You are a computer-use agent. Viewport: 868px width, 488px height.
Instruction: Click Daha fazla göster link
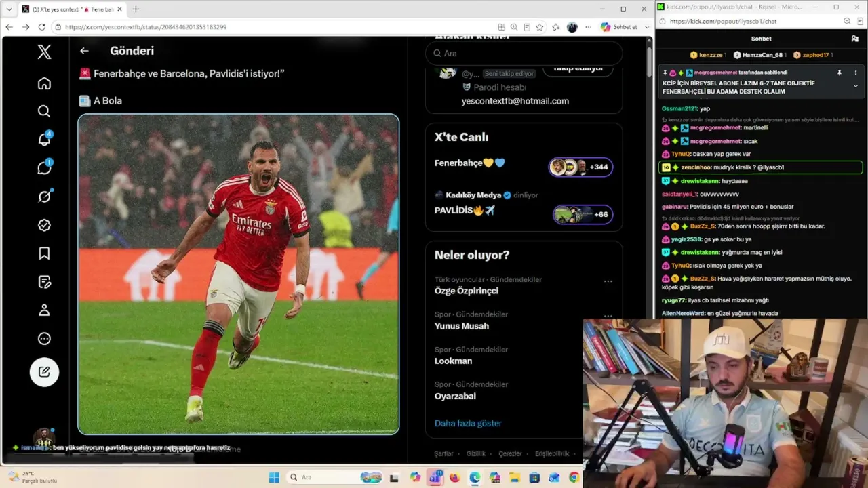(x=468, y=423)
